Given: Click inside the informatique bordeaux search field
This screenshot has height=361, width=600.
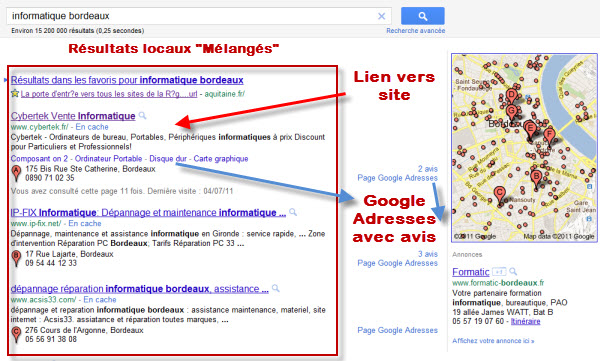Looking at the screenshot, I should pos(191,16).
